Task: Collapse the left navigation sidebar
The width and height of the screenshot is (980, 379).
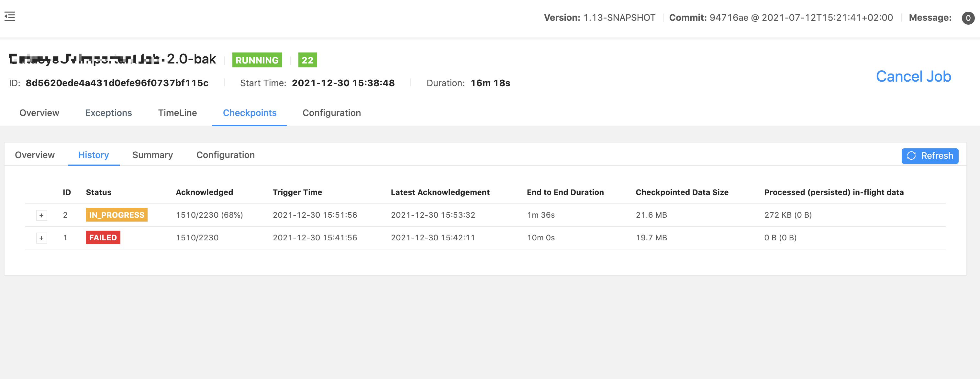Action: [x=9, y=16]
